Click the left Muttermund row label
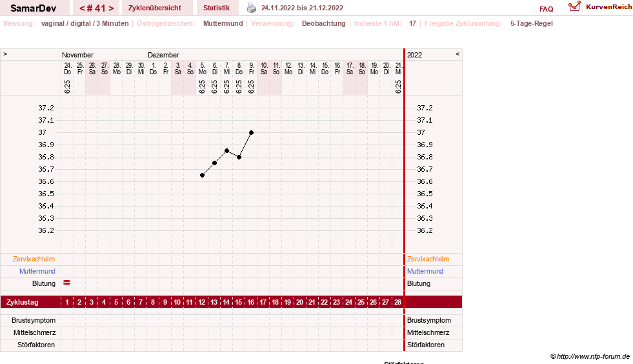Viewport: 633px width, 364px height. (37, 271)
